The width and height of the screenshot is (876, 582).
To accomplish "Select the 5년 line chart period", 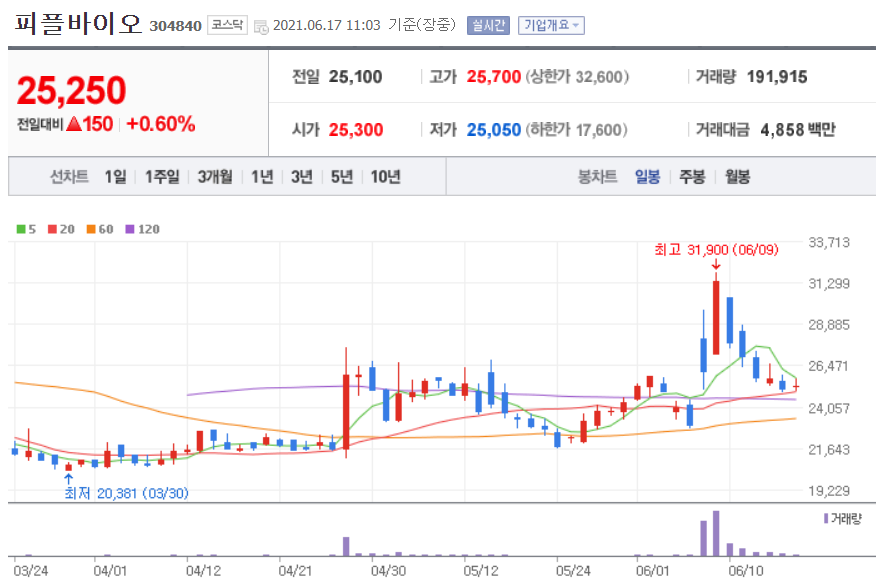I will (x=342, y=177).
